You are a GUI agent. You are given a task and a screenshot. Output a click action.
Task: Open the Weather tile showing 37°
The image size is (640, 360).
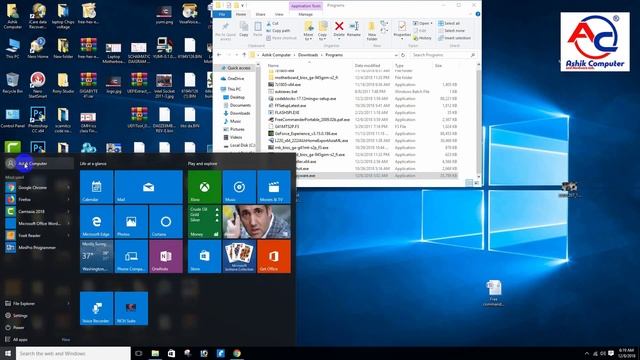pos(96,256)
